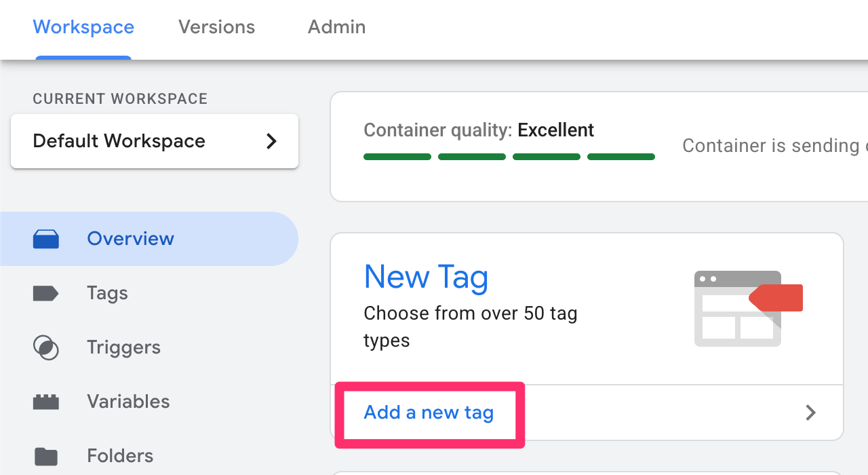Viewport: 868px width, 475px height.
Task: Open the Default Workspace selector
Action: pos(154,141)
